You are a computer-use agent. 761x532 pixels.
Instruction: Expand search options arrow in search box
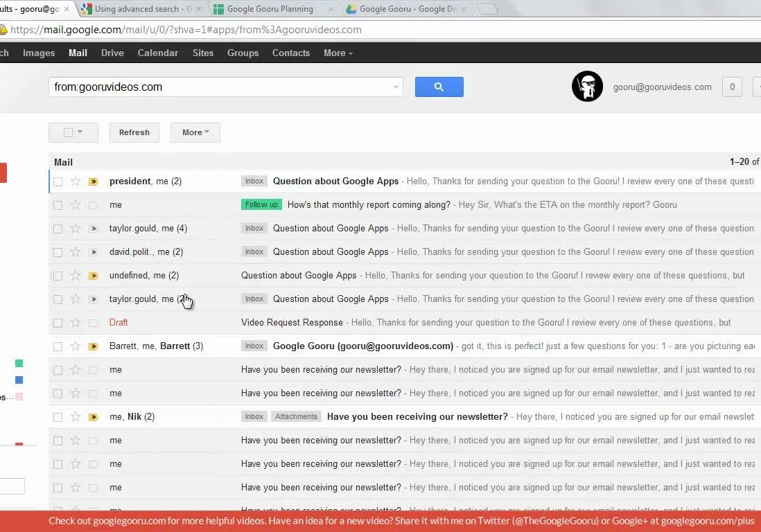click(396, 87)
